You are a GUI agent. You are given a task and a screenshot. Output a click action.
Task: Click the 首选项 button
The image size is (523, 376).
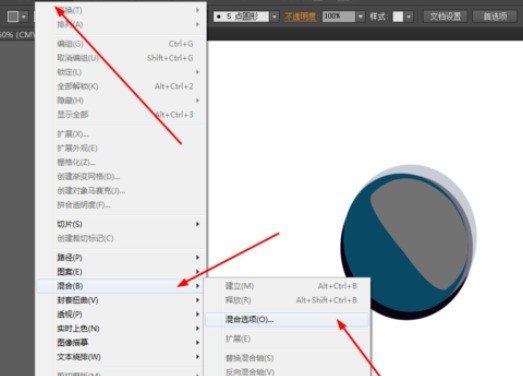pos(495,16)
